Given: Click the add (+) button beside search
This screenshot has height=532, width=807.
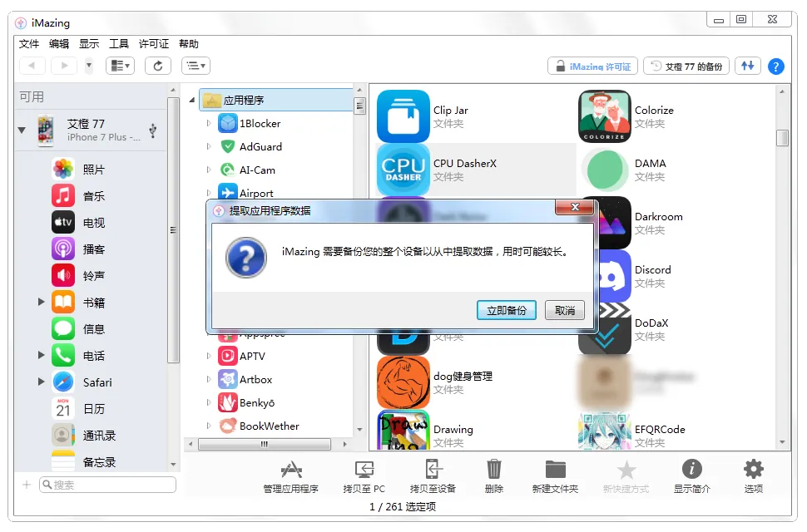Looking at the screenshot, I should point(27,485).
